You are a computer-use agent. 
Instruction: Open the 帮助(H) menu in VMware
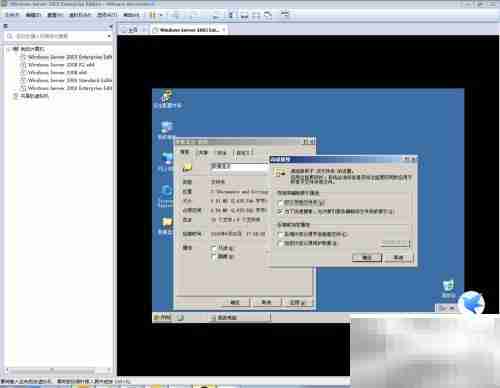click(x=131, y=15)
